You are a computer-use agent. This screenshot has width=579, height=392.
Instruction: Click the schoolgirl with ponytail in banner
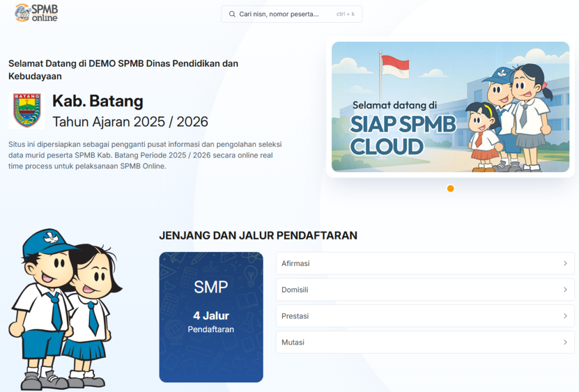(530, 113)
